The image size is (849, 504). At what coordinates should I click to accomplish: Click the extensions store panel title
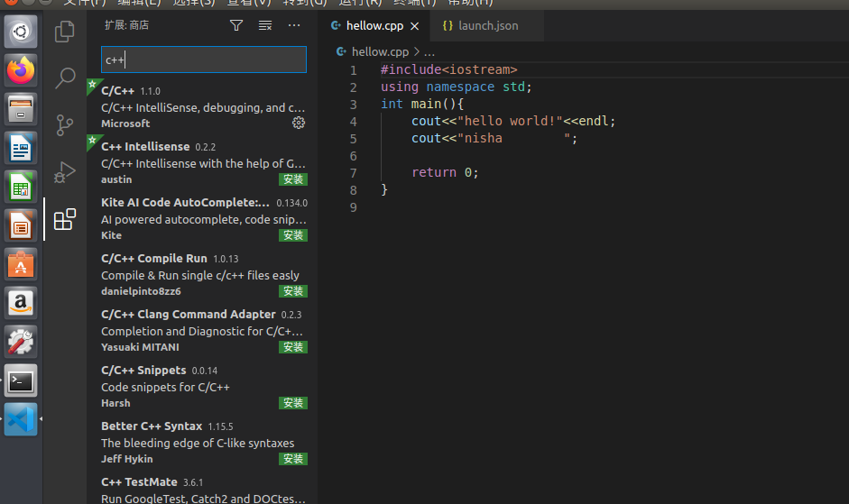126,25
